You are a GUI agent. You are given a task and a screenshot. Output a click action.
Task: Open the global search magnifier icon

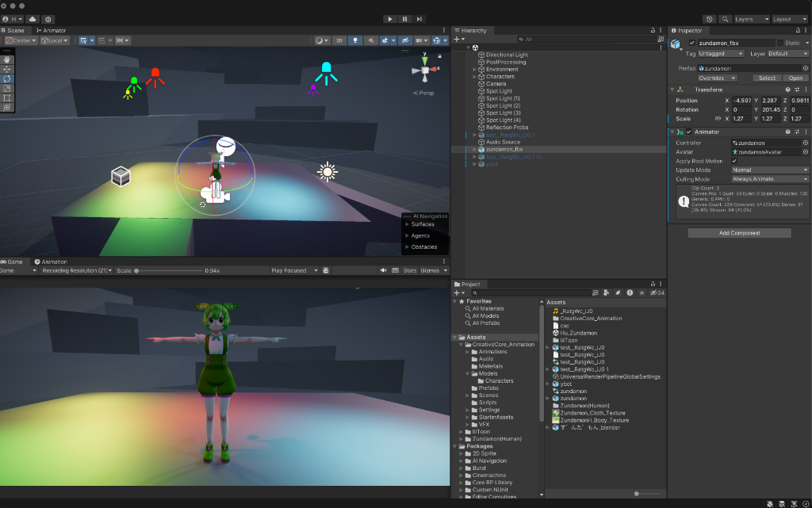click(x=725, y=19)
